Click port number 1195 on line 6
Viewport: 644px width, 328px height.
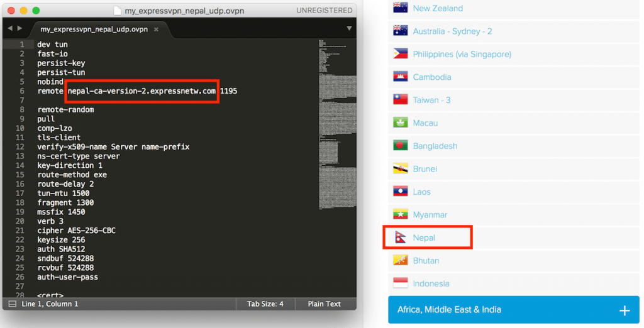click(228, 91)
